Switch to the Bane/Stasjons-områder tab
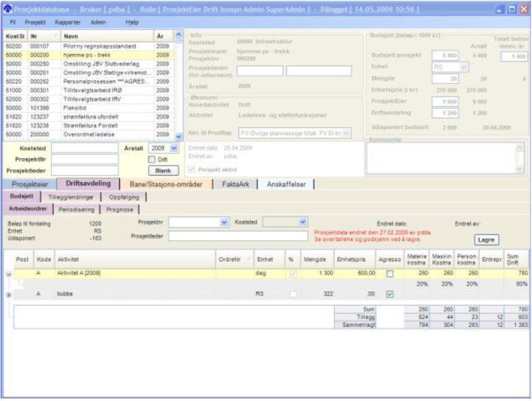Screen dimensions: 532x401 (x=166, y=184)
